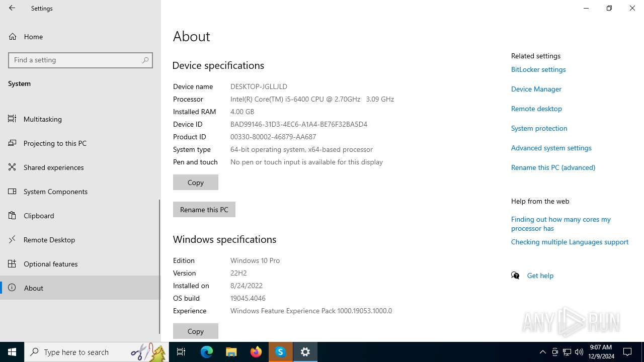This screenshot has width=644, height=362.
Task: Launch Microsoft Edge from taskbar
Action: 207,352
